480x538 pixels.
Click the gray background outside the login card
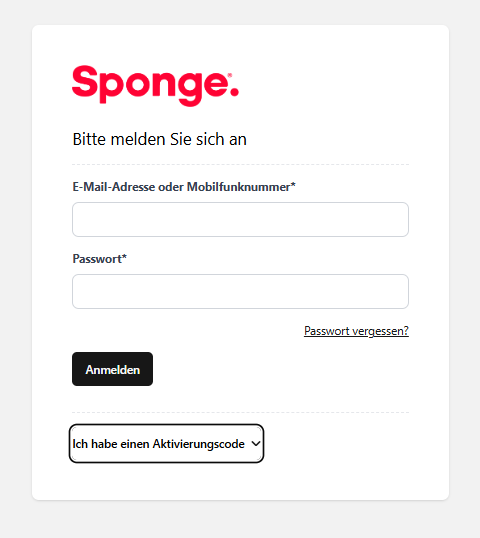pos(15,268)
